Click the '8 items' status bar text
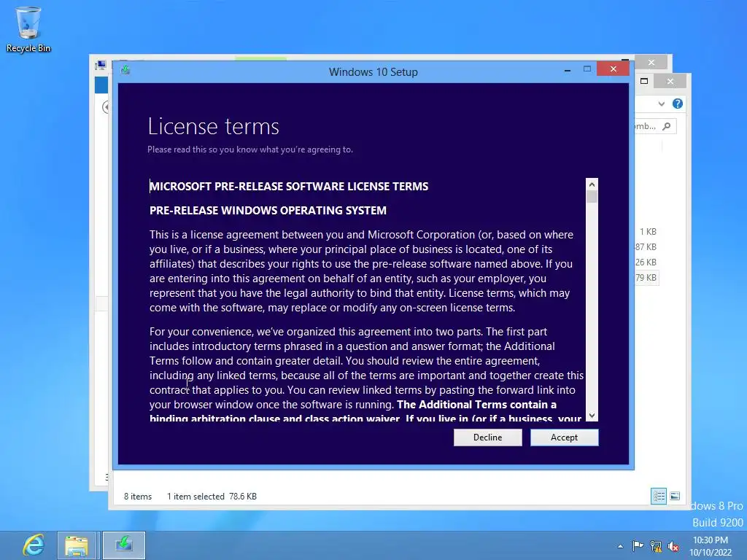Viewport: 747px width, 560px height. click(x=138, y=496)
